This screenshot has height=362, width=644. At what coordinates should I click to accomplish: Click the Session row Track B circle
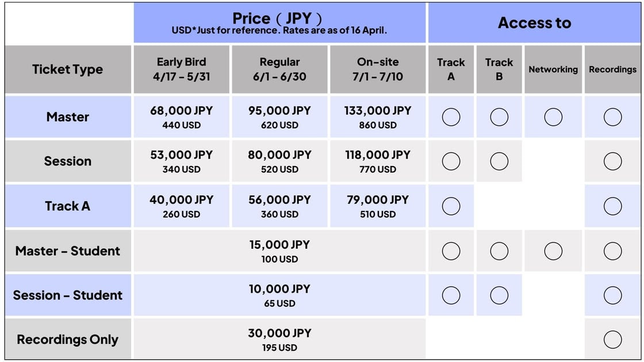[x=499, y=161]
